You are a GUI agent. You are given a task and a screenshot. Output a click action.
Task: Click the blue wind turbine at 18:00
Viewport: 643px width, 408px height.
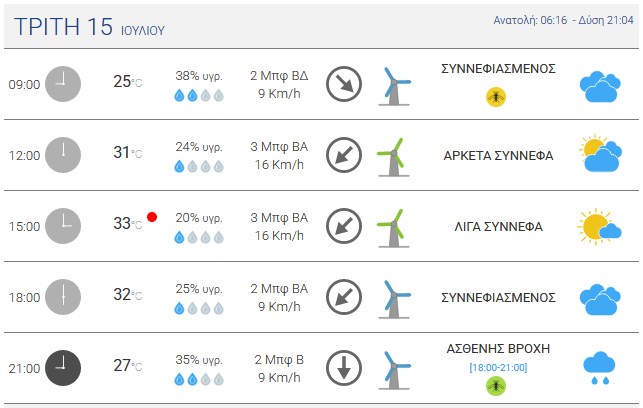tap(393, 299)
